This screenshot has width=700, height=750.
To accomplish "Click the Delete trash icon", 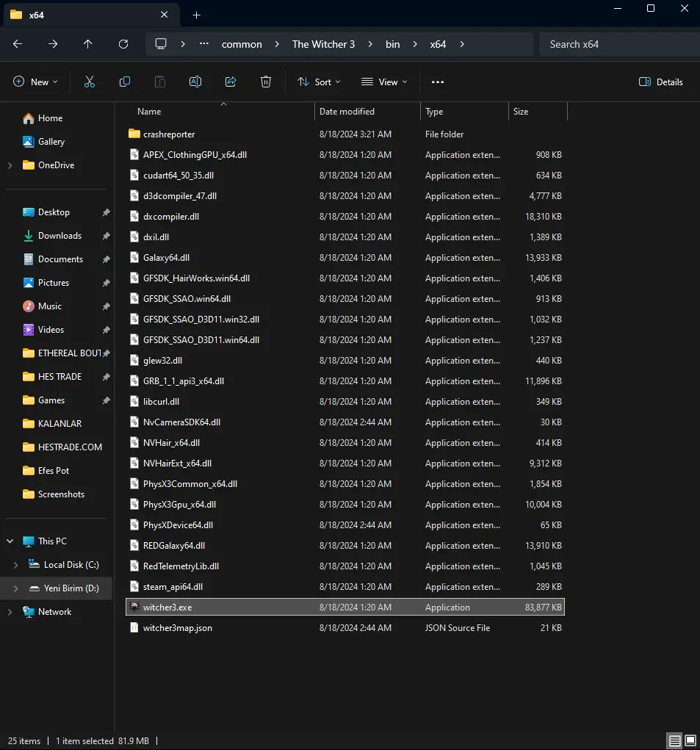I will [x=266, y=82].
